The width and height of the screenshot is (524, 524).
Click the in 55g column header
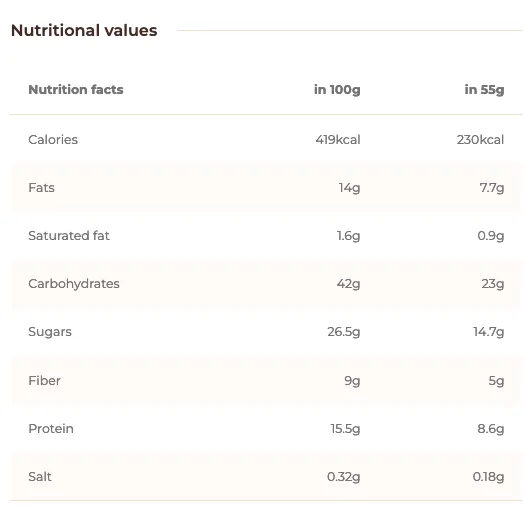(484, 90)
